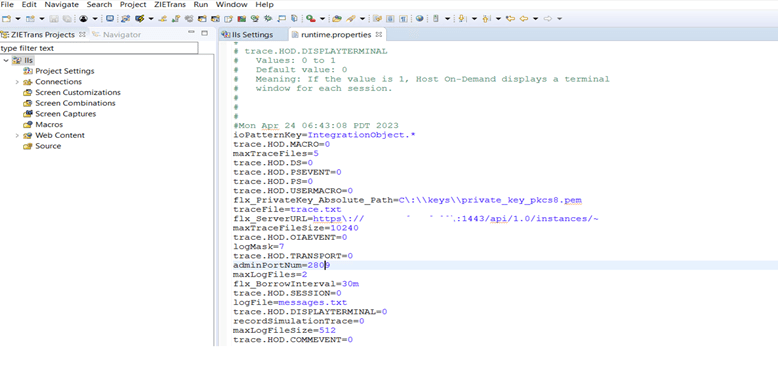Image resolution: width=778 pixels, height=374 pixels.
Task: Click the maxLogFileSize=512 line
Action: pyautogui.click(x=284, y=330)
